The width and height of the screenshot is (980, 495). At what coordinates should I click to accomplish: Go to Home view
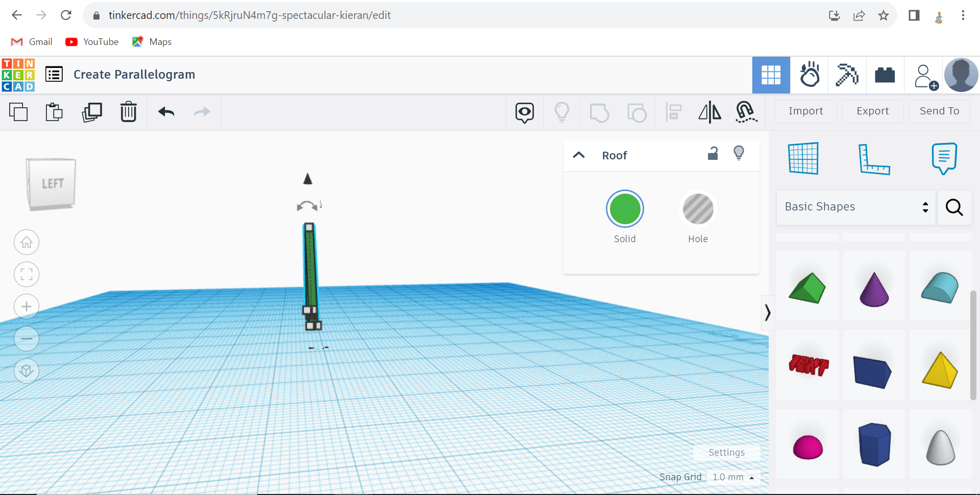click(x=27, y=242)
